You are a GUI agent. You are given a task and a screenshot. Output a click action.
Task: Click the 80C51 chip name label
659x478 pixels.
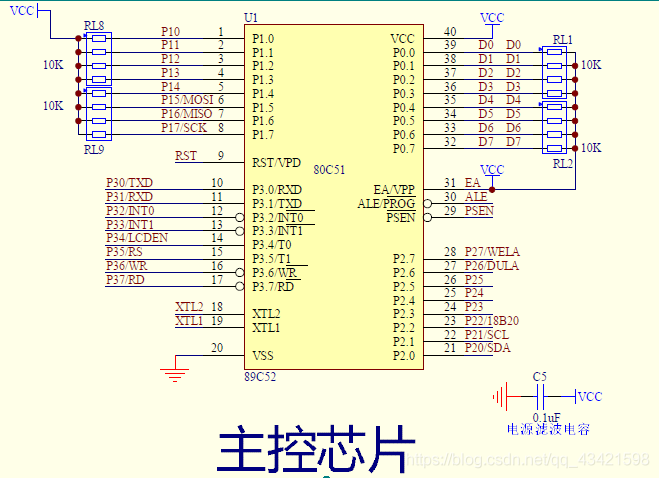click(x=329, y=169)
